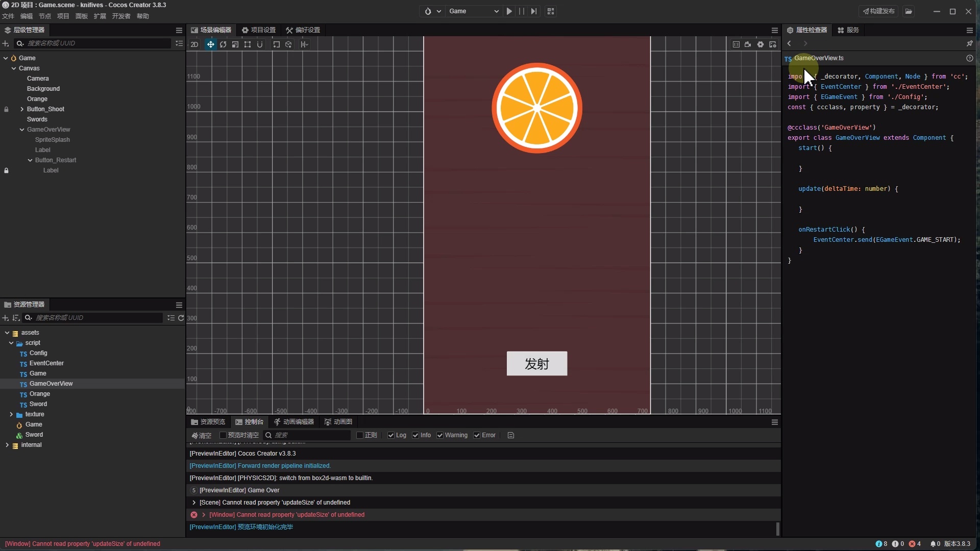This screenshot has height=551, width=980.
Task: Open console log file icon
Action: (511, 435)
